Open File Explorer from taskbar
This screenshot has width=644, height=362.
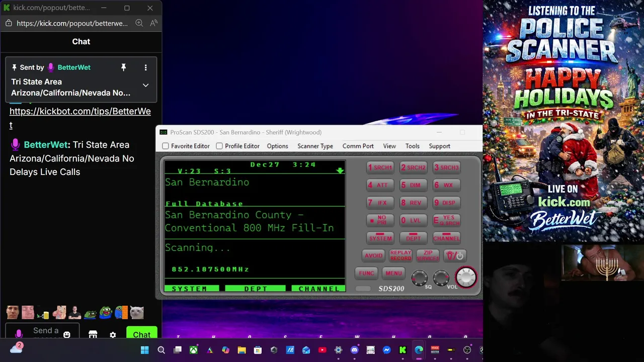pyautogui.click(x=242, y=350)
